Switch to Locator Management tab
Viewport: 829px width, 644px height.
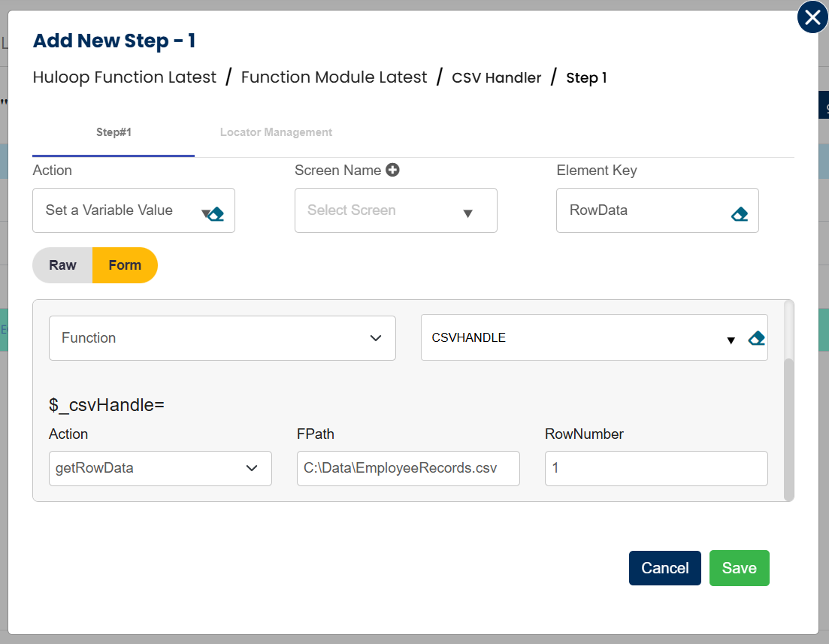click(x=276, y=132)
